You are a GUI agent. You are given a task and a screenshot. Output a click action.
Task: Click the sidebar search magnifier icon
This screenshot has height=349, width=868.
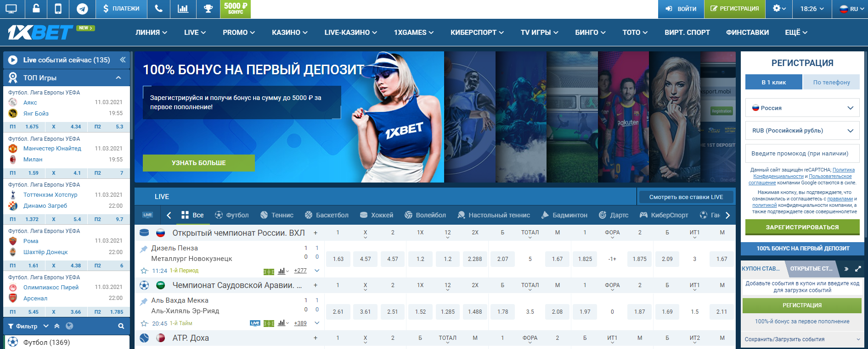pos(121,326)
